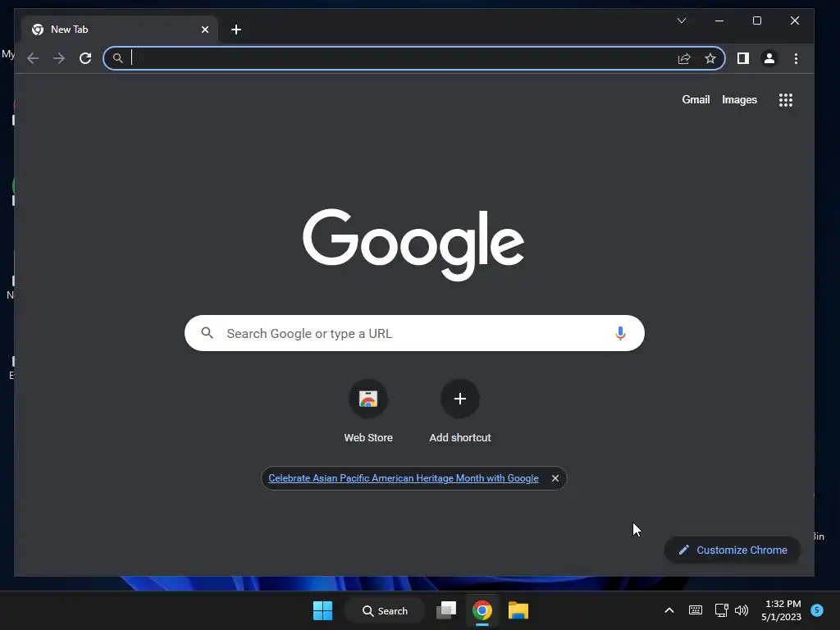This screenshot has height=630, width=840.
Task: Open a new tab with plus button
Action: coord(236,30)
